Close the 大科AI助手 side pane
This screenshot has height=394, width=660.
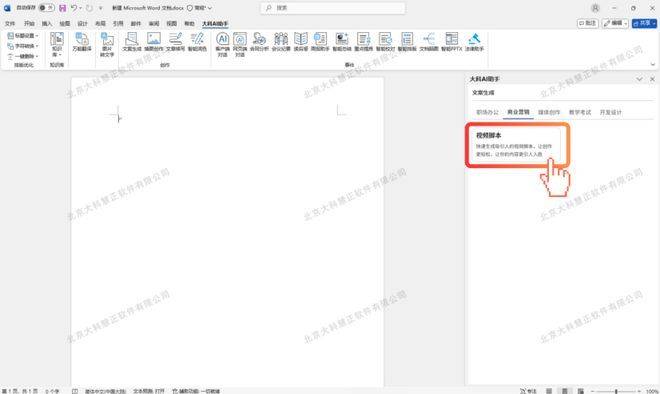pos(652,79)
